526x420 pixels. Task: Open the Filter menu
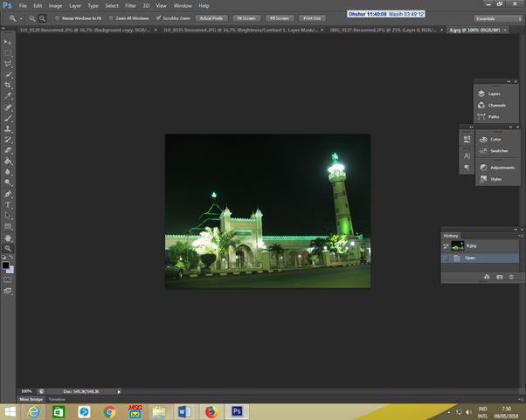point(130,5)
